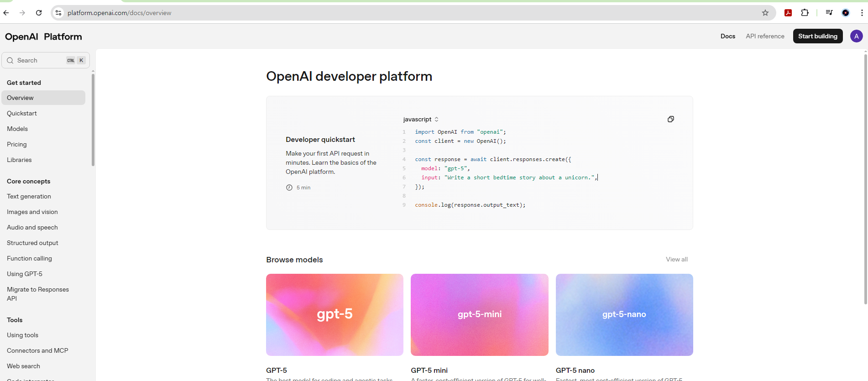This screenshot has width=868, height=381.
Task: Switch to the API reference tab
Action: pos(765,36)
